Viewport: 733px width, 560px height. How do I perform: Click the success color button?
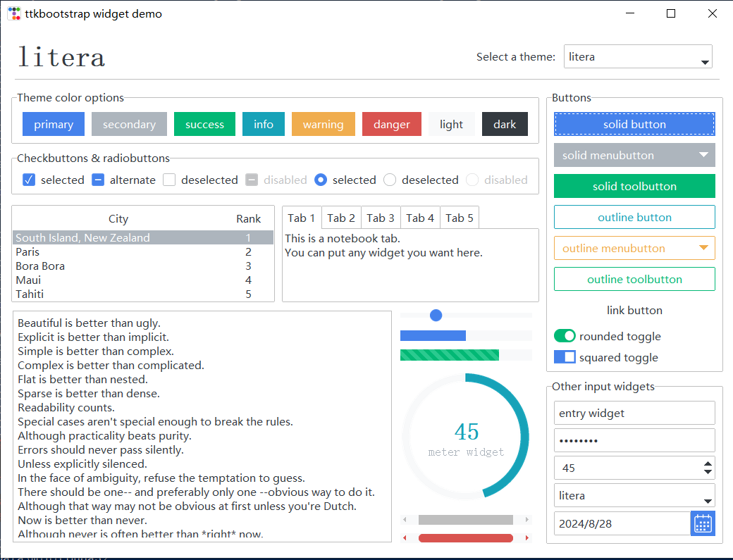pyautogui.click(x=205, y=124)
